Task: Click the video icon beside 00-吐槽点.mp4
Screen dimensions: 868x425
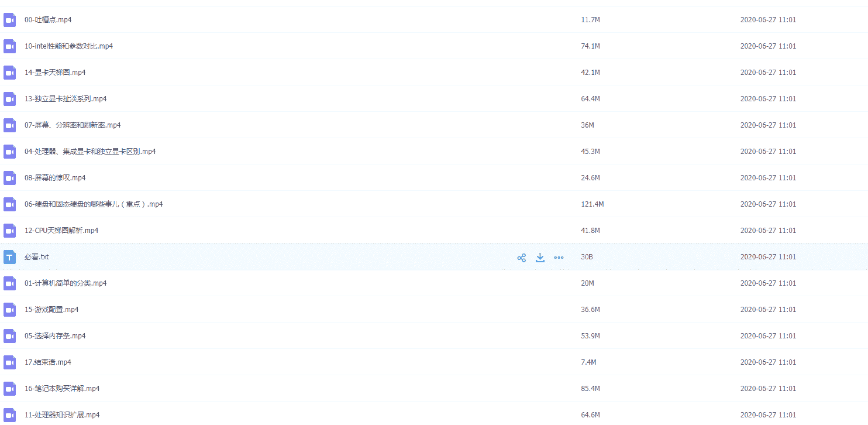Action: pos(9,20)
